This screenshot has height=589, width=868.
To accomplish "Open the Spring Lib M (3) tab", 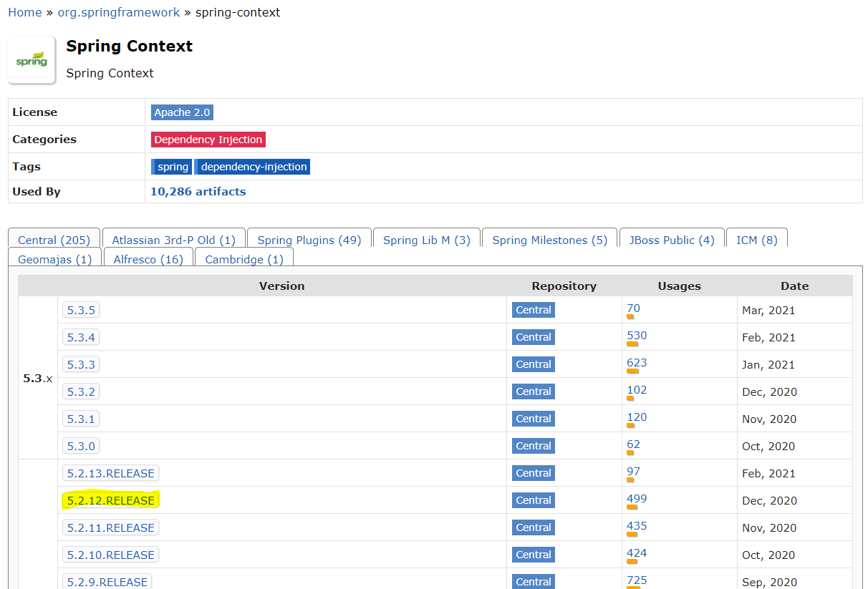I will 427,240.
